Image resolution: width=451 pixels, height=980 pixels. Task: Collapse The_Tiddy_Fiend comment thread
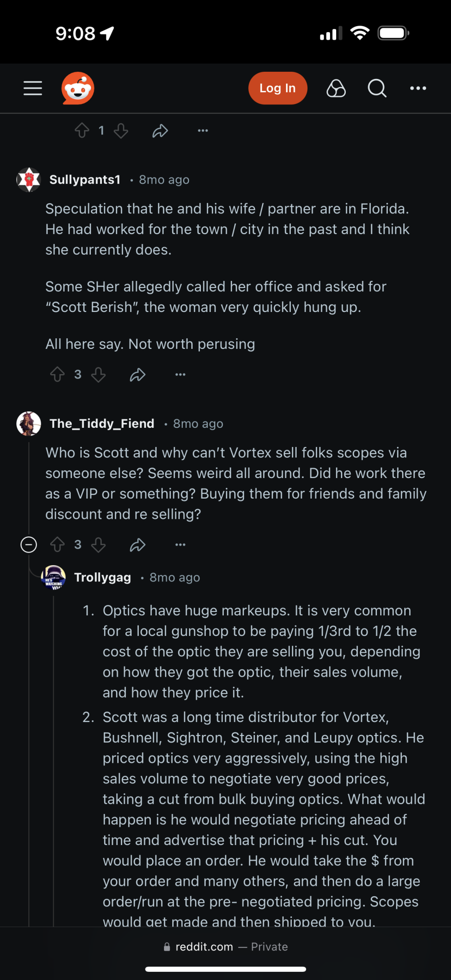click(29, 545)
